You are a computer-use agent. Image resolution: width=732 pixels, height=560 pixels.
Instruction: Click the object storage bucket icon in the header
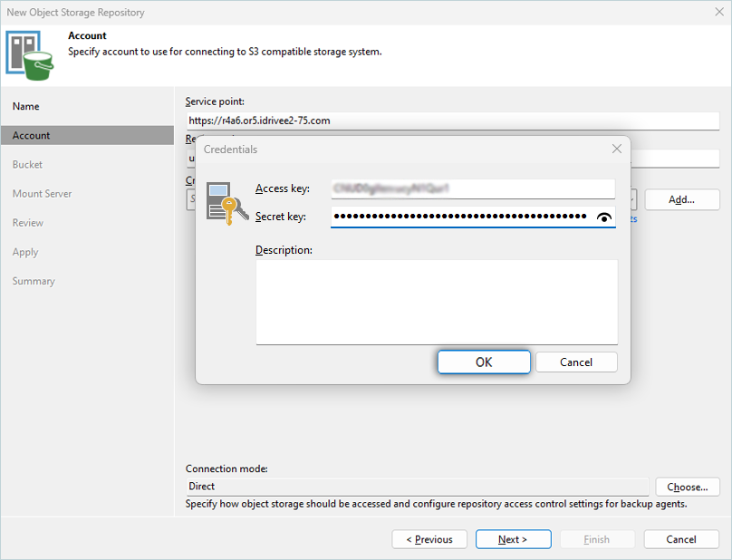pos(29,53)
